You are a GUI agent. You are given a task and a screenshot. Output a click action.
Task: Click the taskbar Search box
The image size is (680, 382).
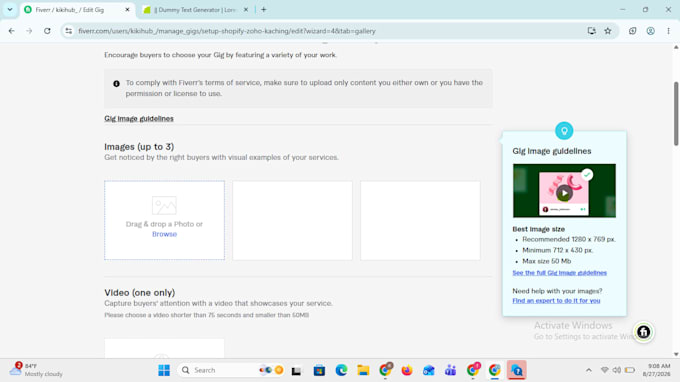[232, 370]
